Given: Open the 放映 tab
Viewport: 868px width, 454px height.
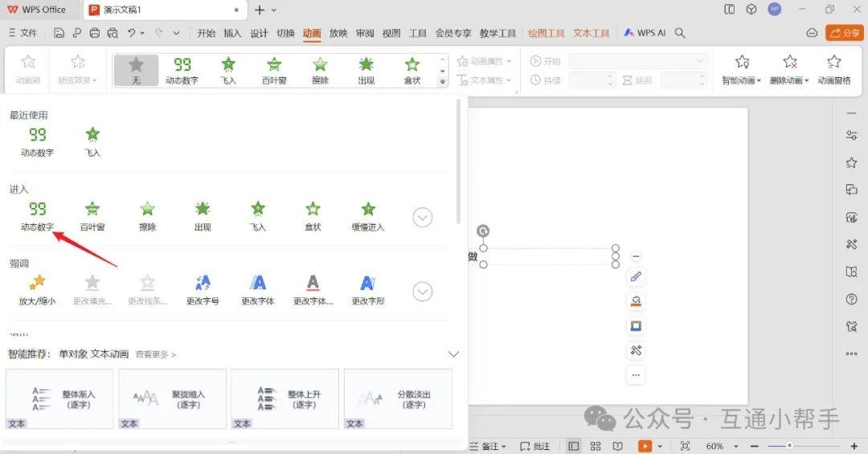Looking at the screenshot, I should [x=338, y=33].
